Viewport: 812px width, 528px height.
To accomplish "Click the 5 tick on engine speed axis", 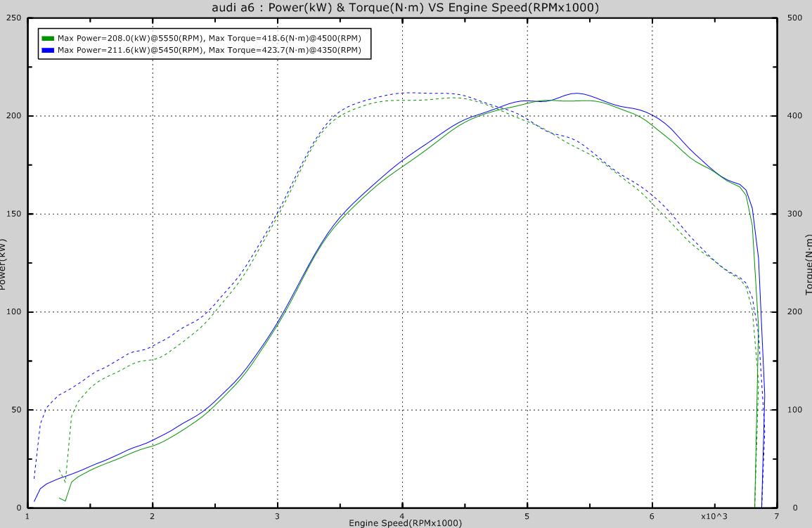I will [527, 516].
